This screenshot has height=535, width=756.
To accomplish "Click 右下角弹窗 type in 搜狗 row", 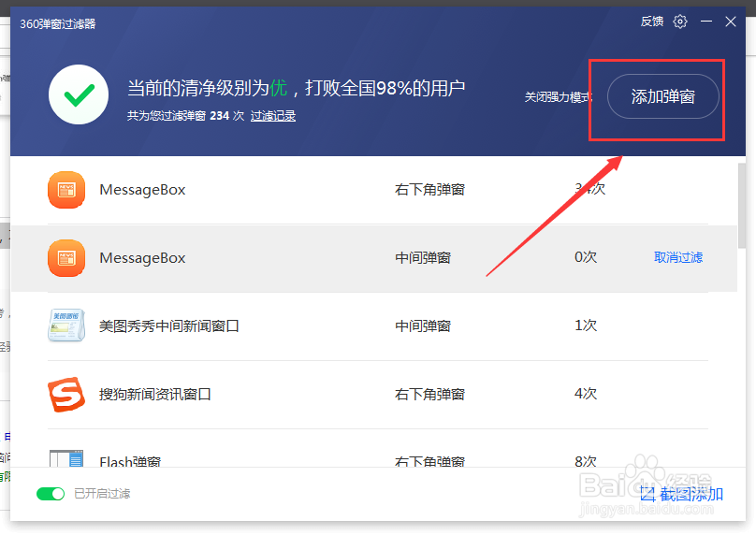I will 429,395.
